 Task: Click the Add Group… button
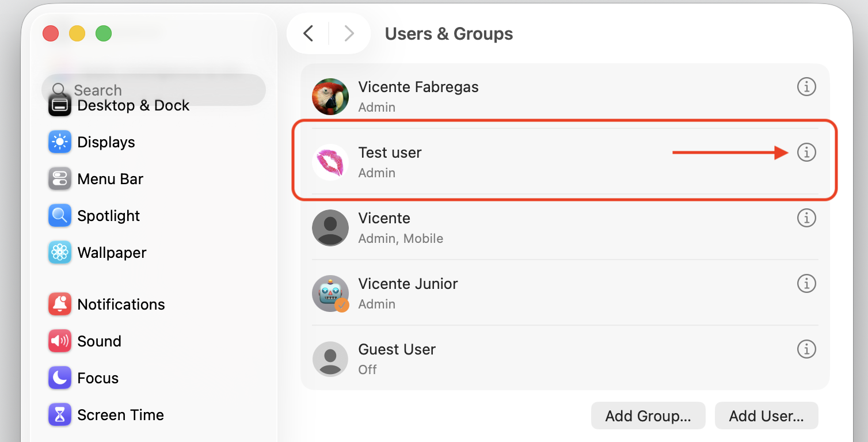[648, 416]
